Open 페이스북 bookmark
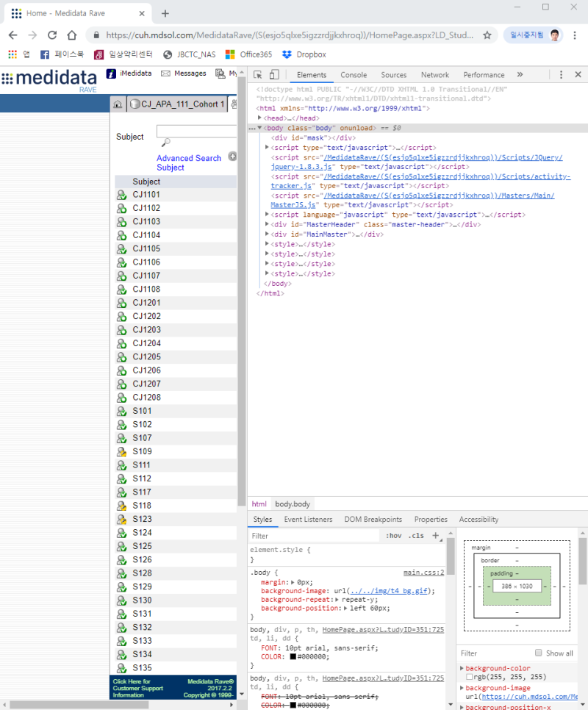 [62, 54]
